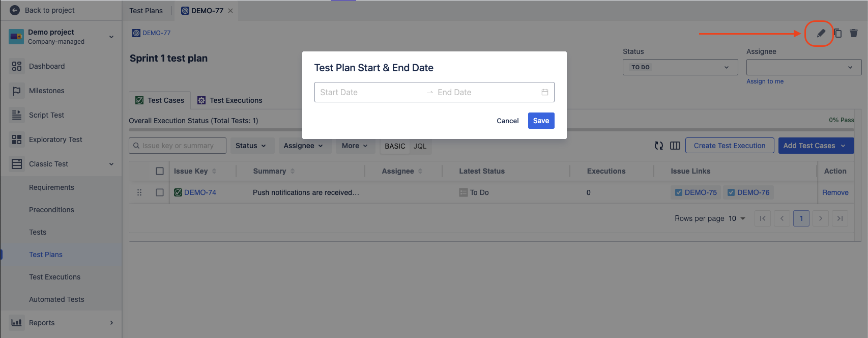Open the TO DO status dropdown
868x338 pixels.
click(680, 67)
